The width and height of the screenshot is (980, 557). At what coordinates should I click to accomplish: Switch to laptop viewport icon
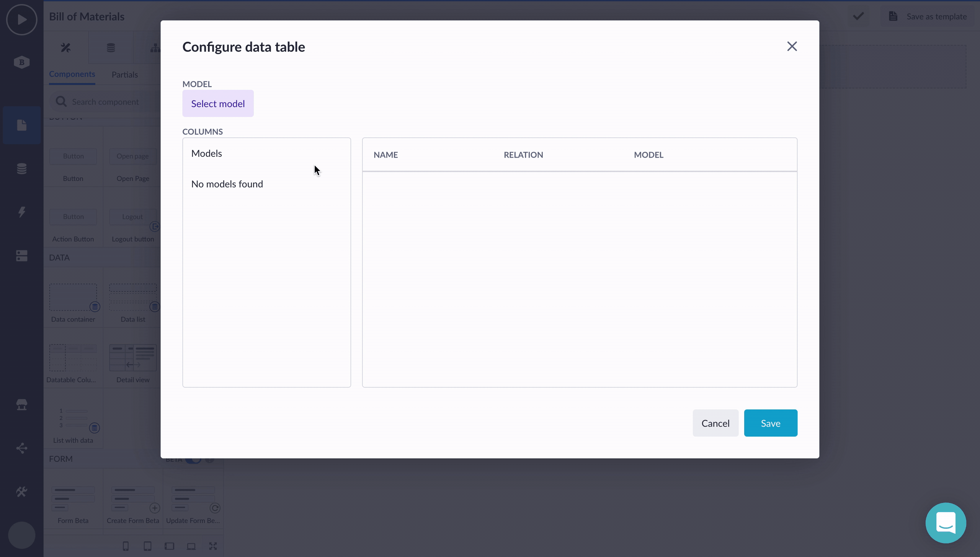point(191,546)
